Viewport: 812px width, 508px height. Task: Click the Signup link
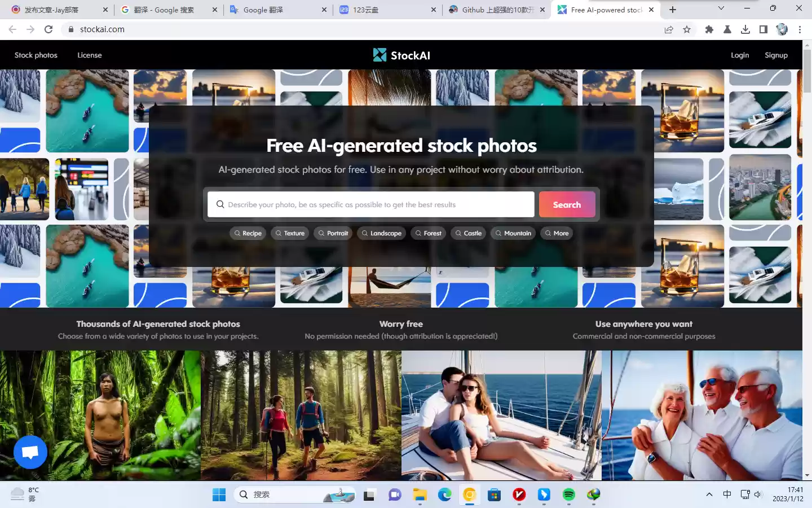click(776, 55)
